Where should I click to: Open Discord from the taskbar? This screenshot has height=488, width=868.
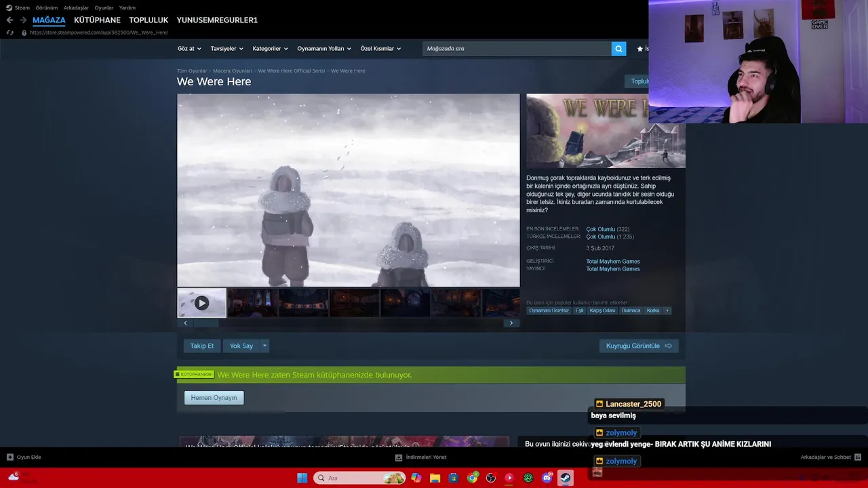pos(547,478)
